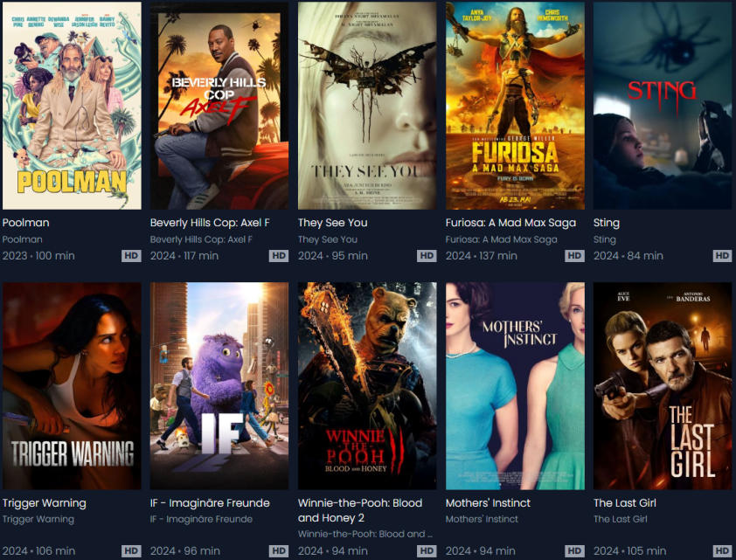The image size is (736, 560).
Task: Click the HD badge for Furiosa
Action: 574,256
